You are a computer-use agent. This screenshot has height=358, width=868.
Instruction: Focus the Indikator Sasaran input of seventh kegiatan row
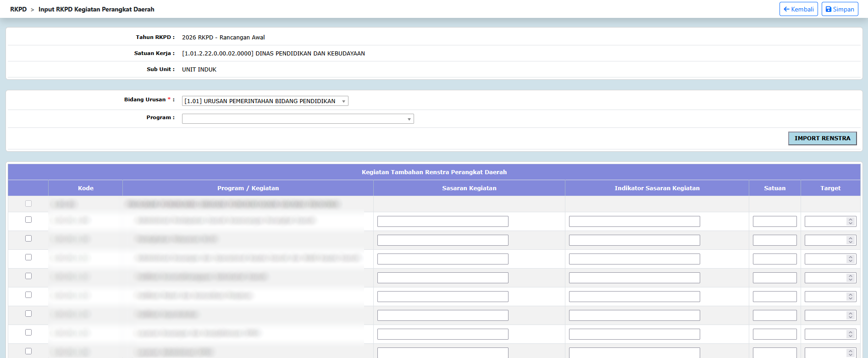(634, 334)
